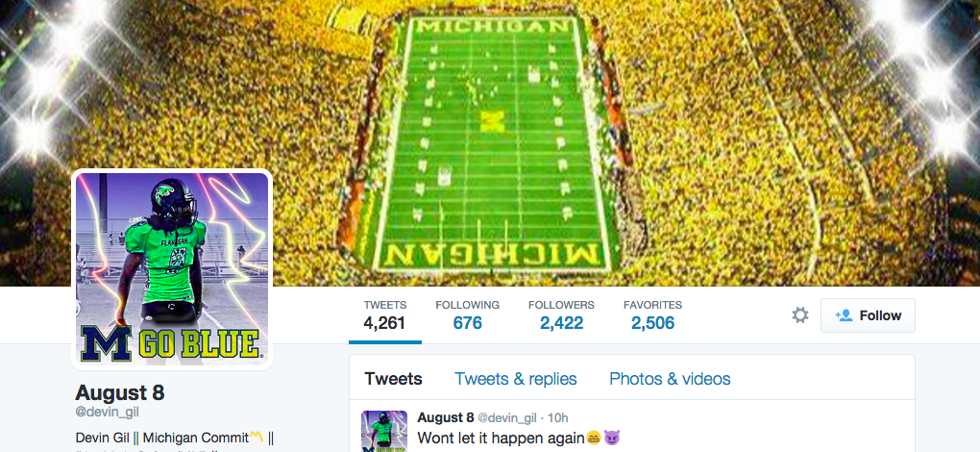Select the Tweets timeline tab

(x=393, y=379)
